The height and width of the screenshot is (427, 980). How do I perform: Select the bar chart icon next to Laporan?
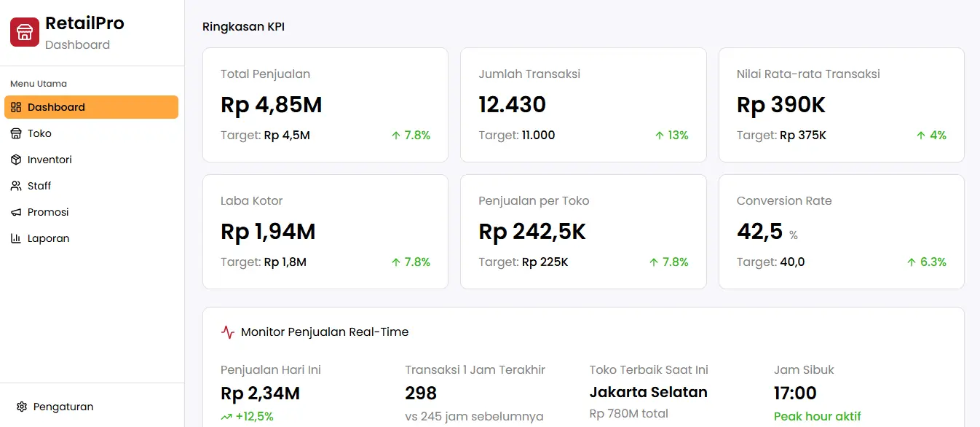(16, 238)
